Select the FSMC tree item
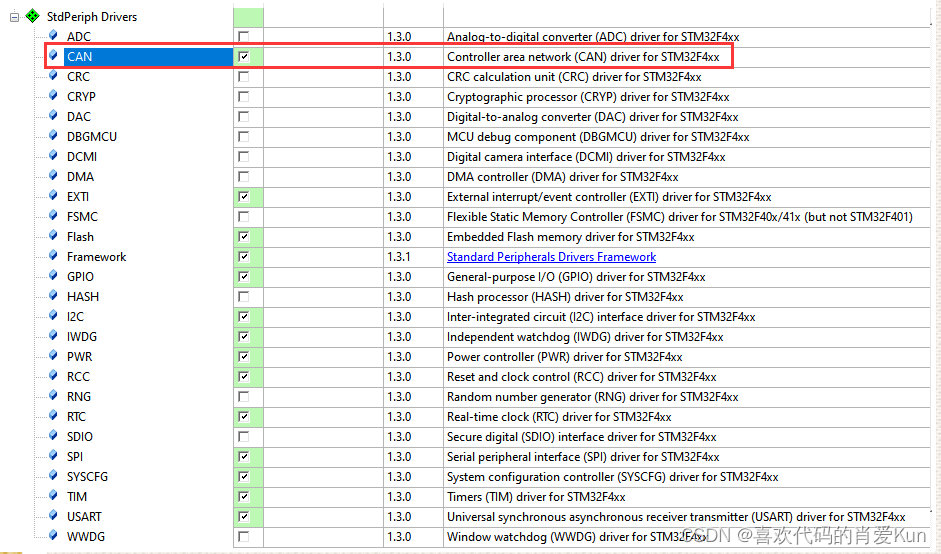This screenshot has width=941, height=554. [x=82, y=217]
